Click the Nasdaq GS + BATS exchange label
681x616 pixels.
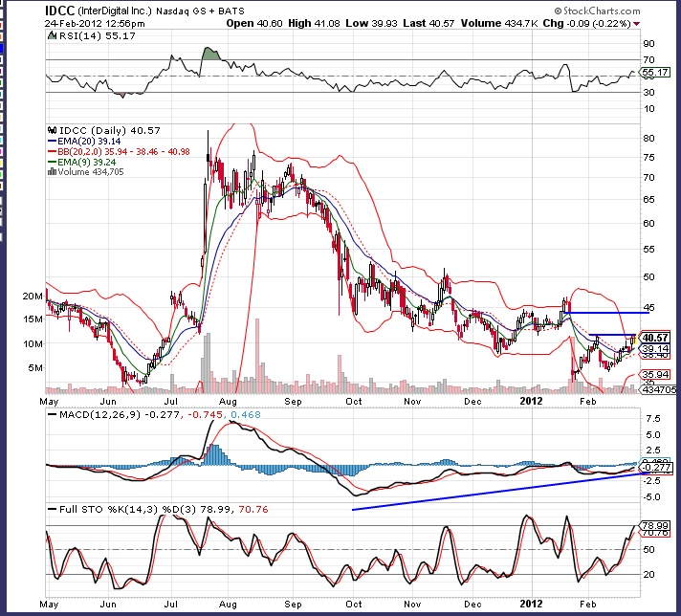[x=200, y=11]
